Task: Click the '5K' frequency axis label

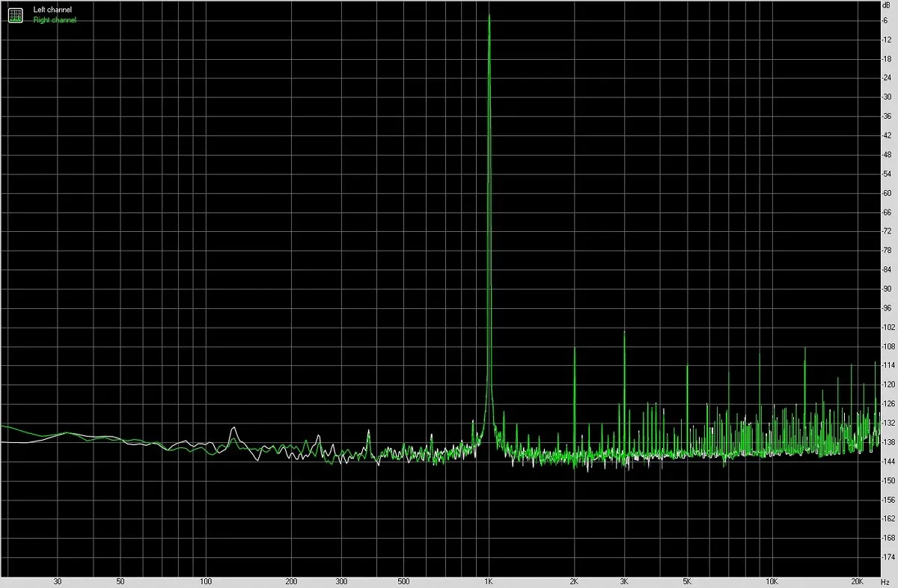Action: pos(687,581)
